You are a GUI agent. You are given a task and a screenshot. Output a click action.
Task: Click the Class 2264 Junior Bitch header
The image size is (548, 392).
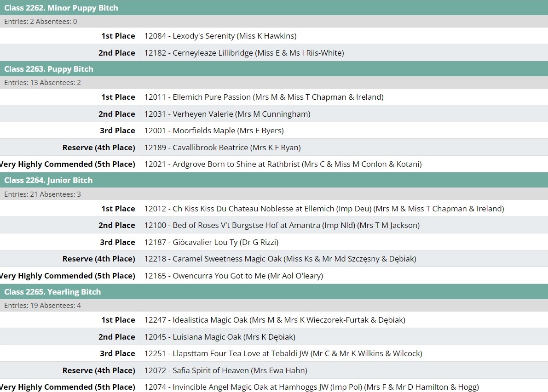coord(48,180)
